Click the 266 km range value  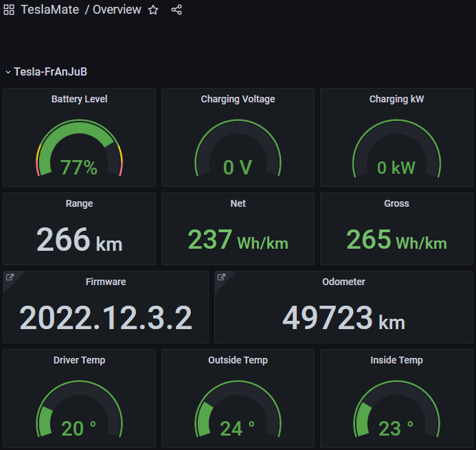[79, 240]
